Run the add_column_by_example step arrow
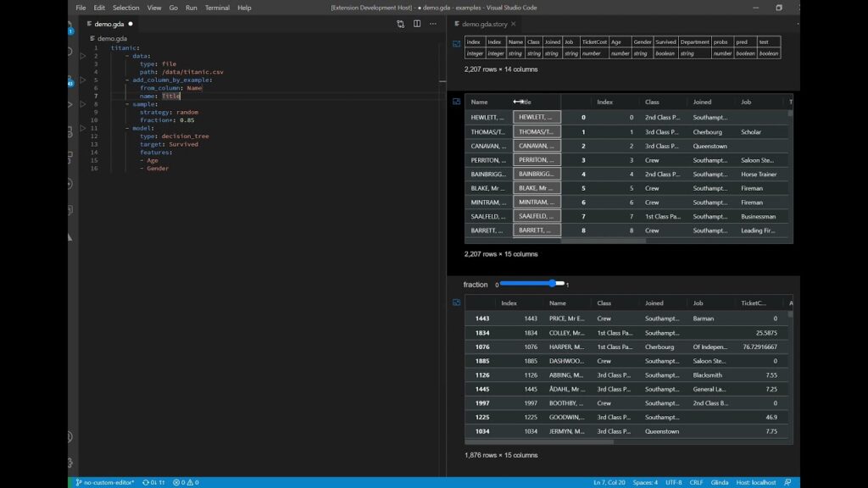868x488 pixels. (83, 80)
